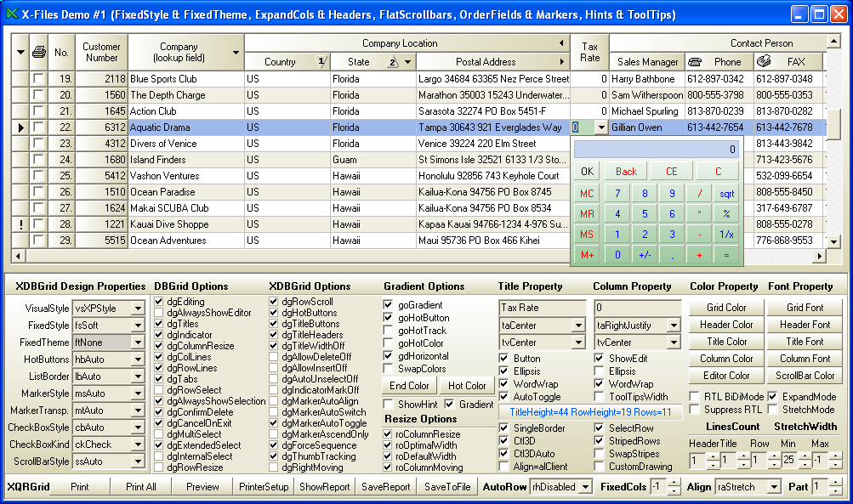Click the telephone icon in Phone column header
This screenshot has width=853, height=504.
[695, 61]
